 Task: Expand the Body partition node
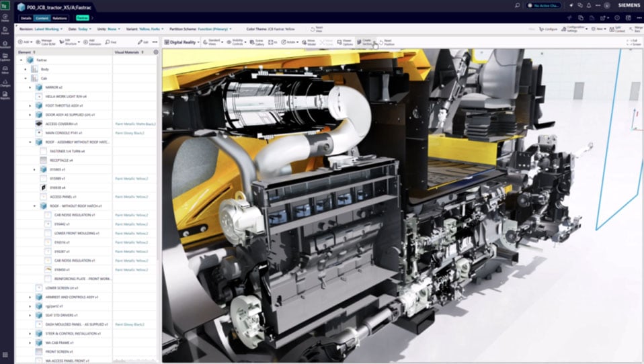pyautogui.click(x=26, y=69)
